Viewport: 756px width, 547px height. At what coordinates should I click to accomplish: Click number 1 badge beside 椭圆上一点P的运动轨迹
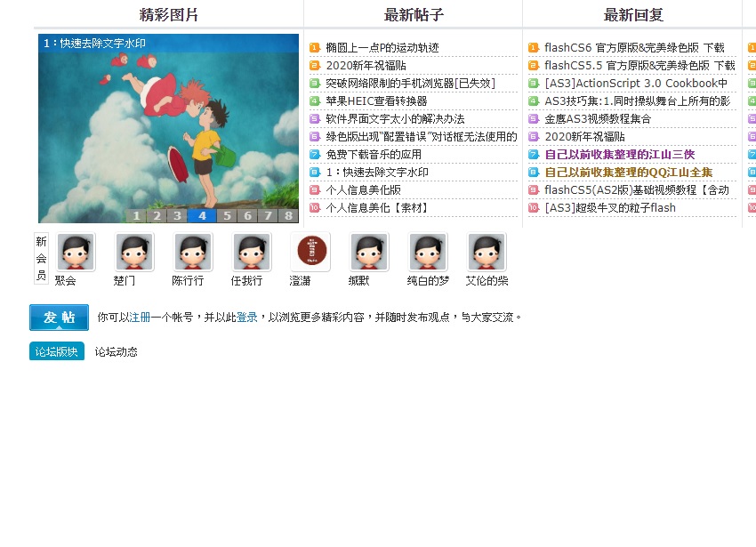click(314, 48)
